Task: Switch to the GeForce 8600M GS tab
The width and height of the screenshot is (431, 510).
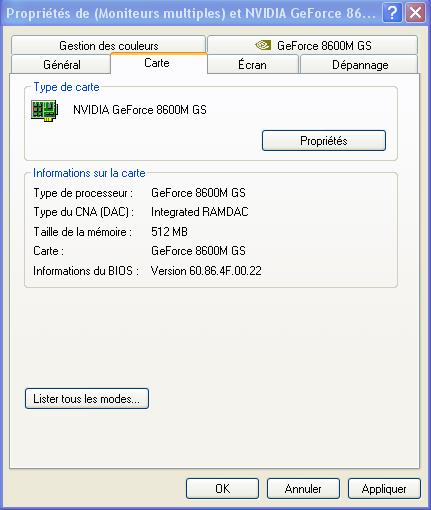Action: (x=312, y=45)
